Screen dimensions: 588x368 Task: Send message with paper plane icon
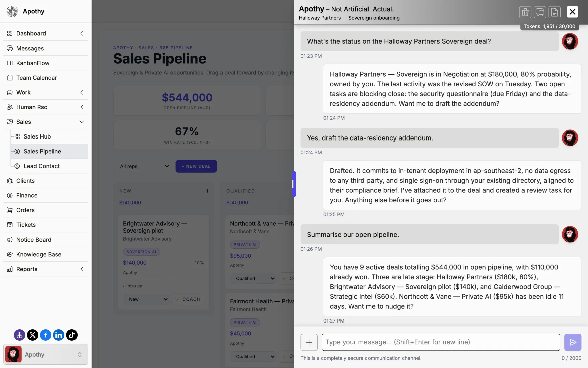573,342
